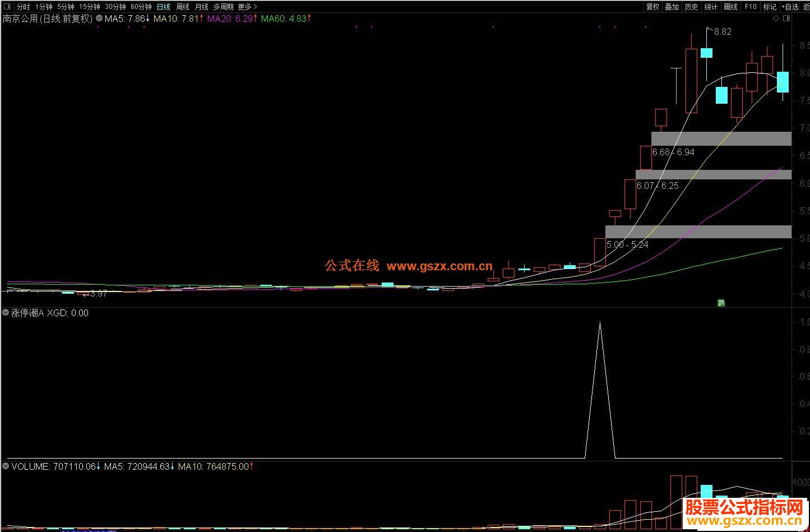Select the 5分钟 period tab

click(x=66, y=7)
